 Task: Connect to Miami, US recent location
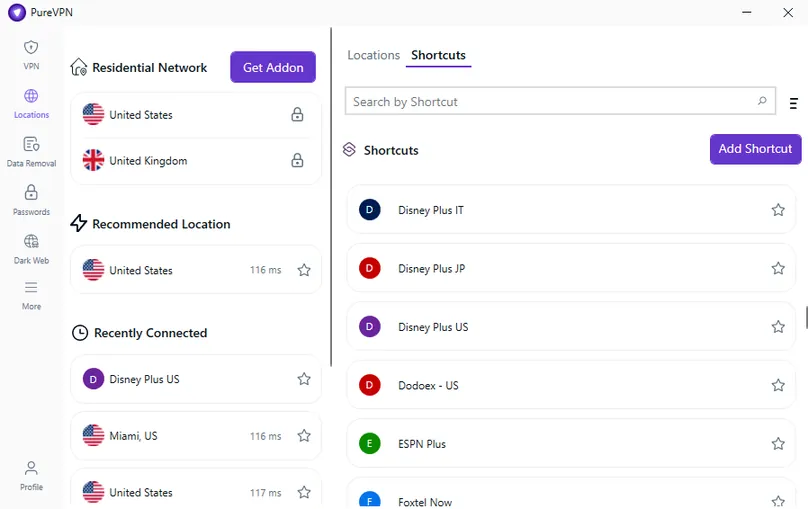(x=196, y=436)
